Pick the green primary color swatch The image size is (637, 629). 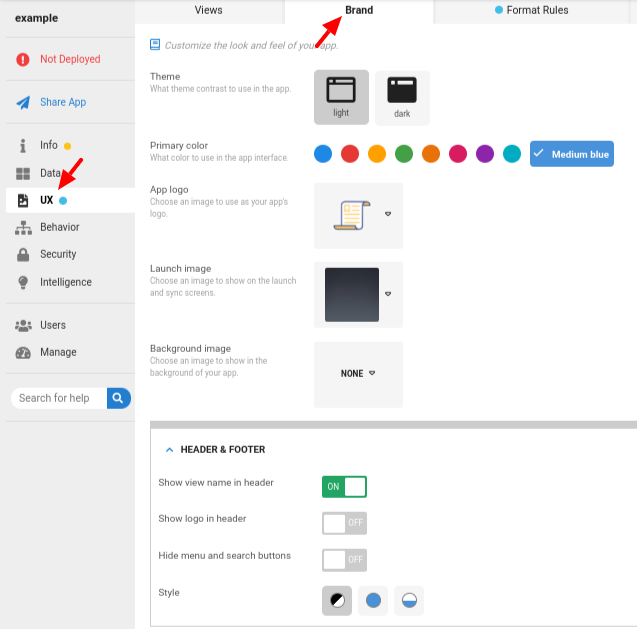pos(404,154)
